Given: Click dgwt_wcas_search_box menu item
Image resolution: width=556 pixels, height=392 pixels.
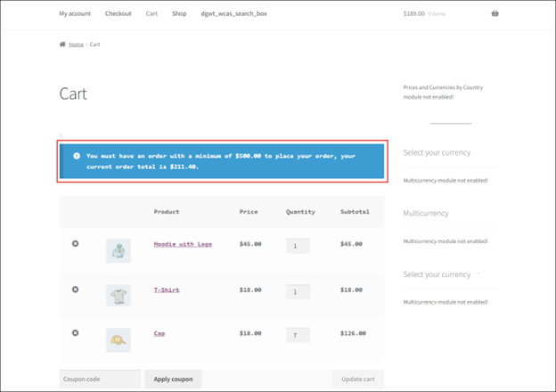Looking at the screenshot, I should click(x=234, y=13).
